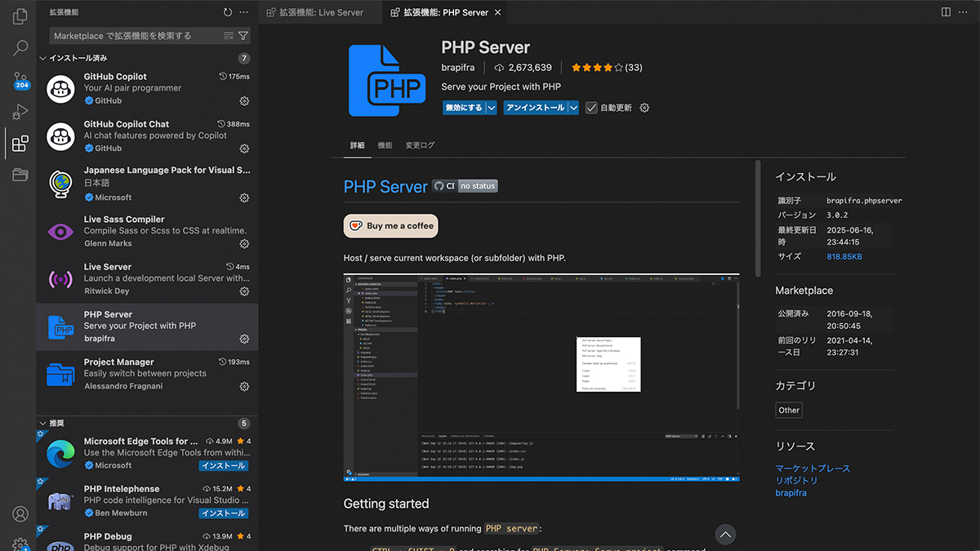Open GitHub Copilot Chat manage gear
This screenshot has height=551, width=980.
click(244, 149)
